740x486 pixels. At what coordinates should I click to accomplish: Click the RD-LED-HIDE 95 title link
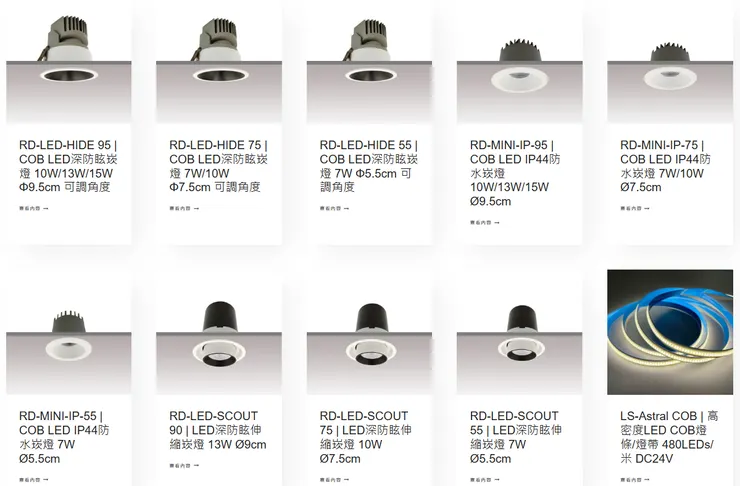pos(68,166)
